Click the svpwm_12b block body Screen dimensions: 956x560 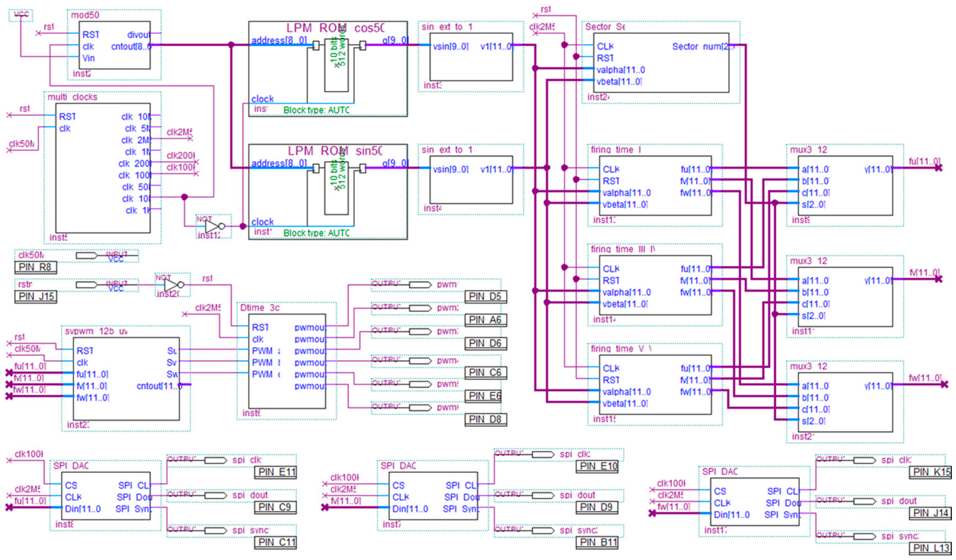tap(126, 379)
